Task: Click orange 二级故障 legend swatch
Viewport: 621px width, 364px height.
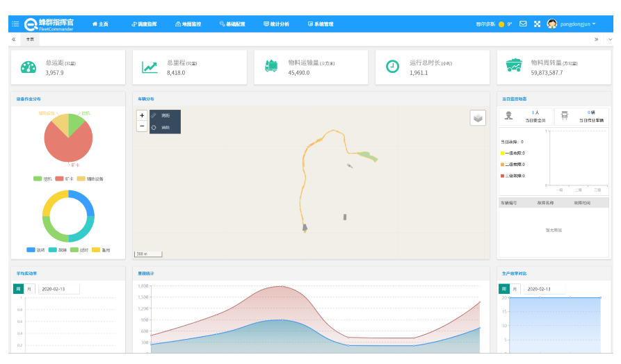Action: [x=502, y=164]
